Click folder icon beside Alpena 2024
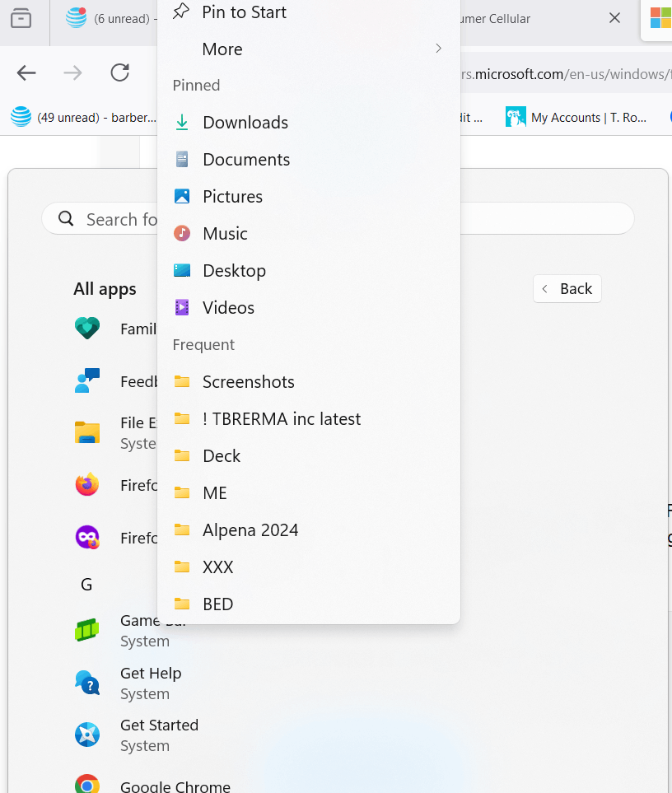 pos(182,530)
